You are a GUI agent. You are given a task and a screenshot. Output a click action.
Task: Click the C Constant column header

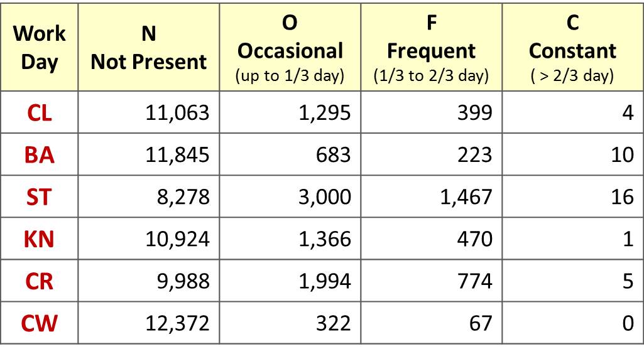tap(572, 48)
